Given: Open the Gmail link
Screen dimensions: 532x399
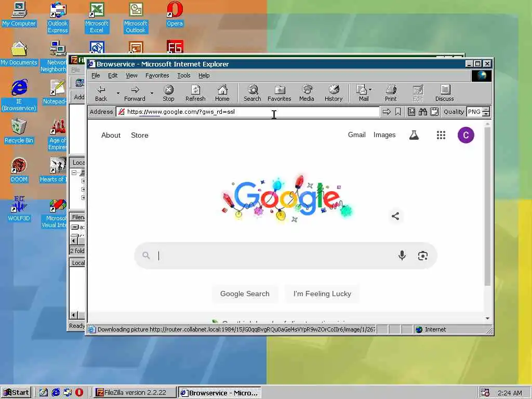Looking at the screenshot, I should pos(356,135).
